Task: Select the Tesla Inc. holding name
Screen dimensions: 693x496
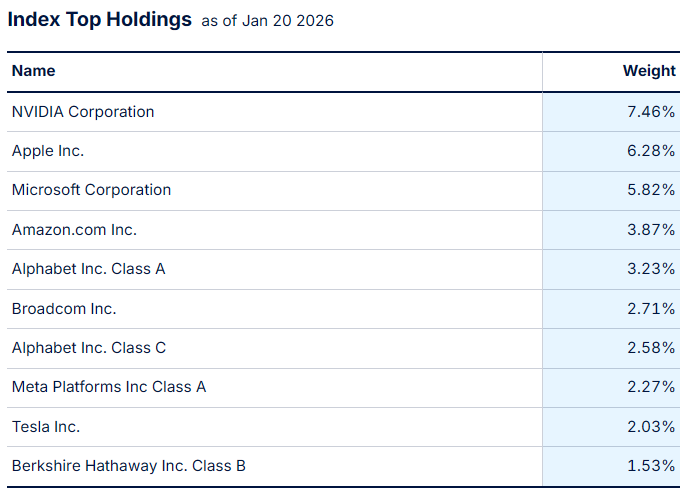Action: point(46,427)
